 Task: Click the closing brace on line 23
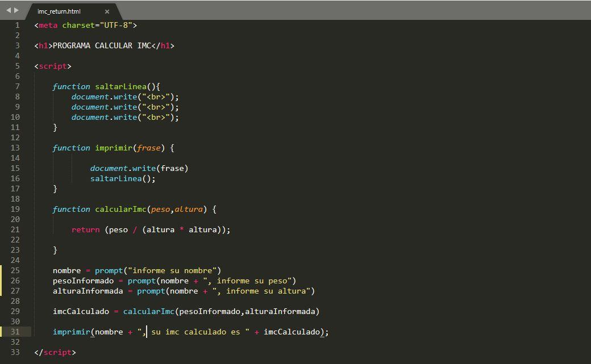[55, 250]
